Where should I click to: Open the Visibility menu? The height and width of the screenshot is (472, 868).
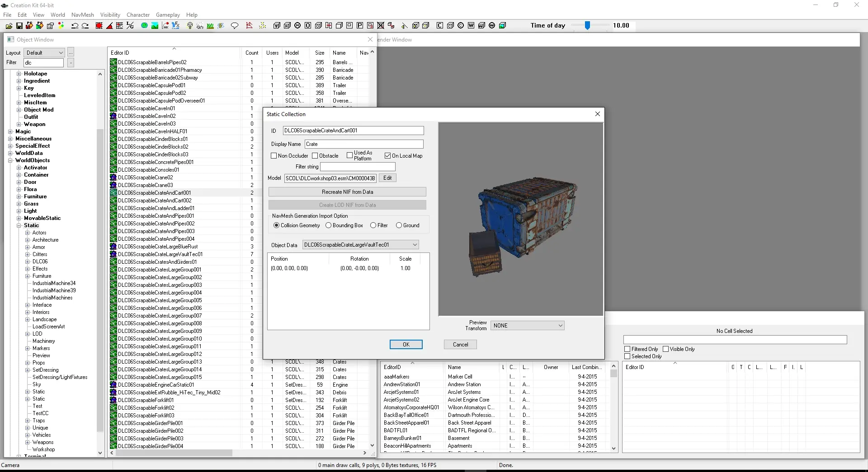coord(110,15)
